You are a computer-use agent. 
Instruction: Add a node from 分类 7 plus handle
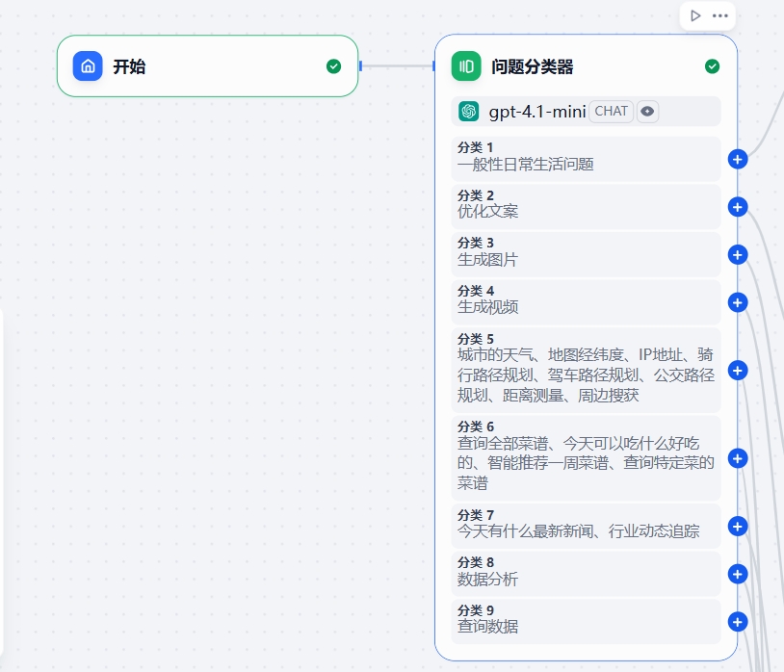tap(738, 526)
